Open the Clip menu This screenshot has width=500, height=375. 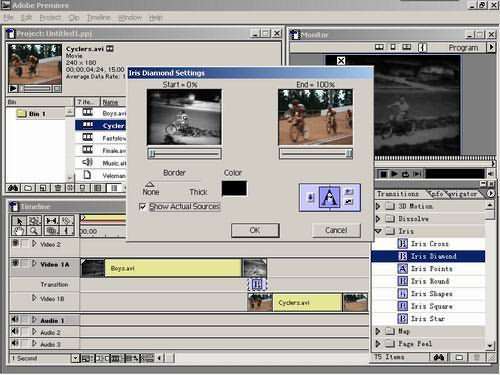click(x=74, y=18)
